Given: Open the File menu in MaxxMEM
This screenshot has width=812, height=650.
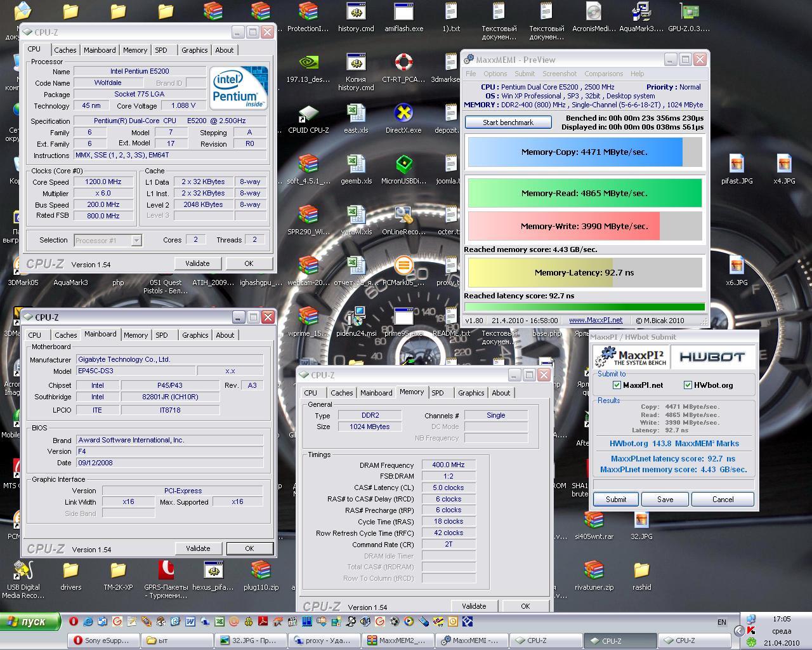Looking at the screenshot, I should pyautogui.click(x=471, y=74).
